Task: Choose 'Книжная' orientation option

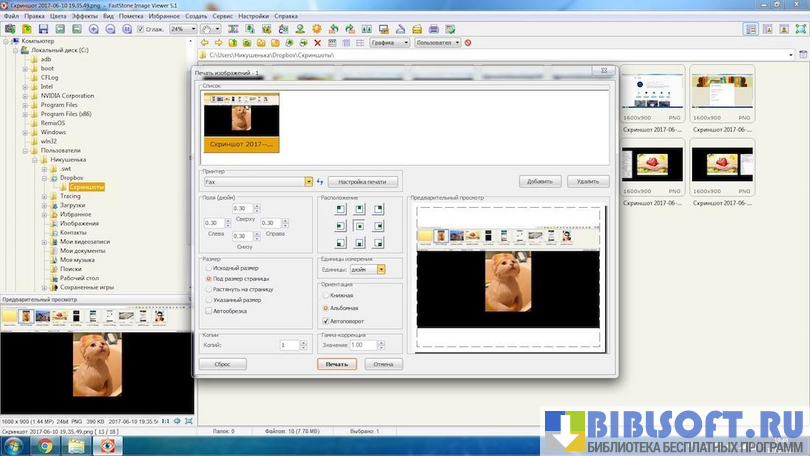Action: (326, 295)
